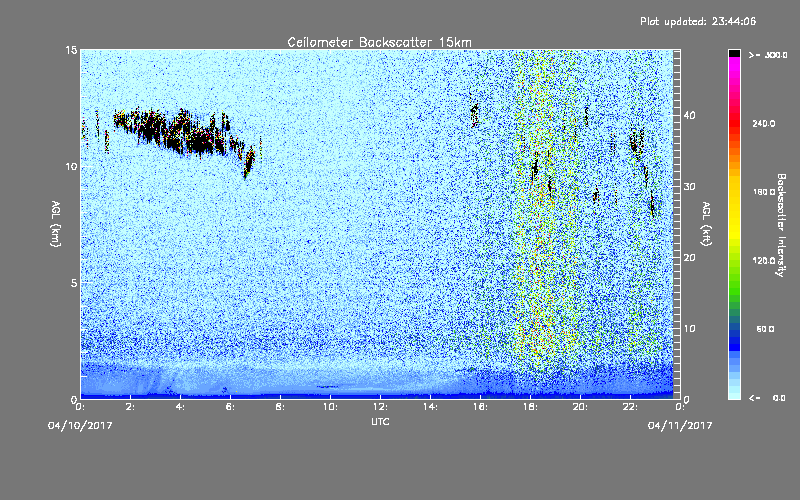Screen dimensions: 800x500
Task: Click the colorbar minimum label '<- 0.0'
Action: coord(767,398)
